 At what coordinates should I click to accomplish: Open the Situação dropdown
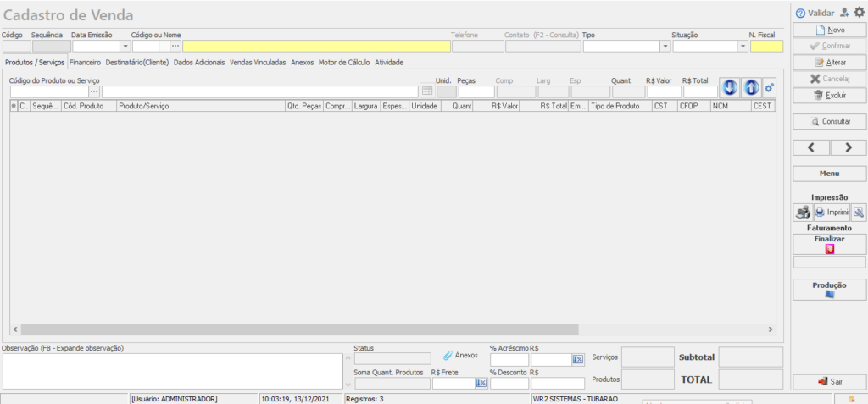tap(743, 47)
